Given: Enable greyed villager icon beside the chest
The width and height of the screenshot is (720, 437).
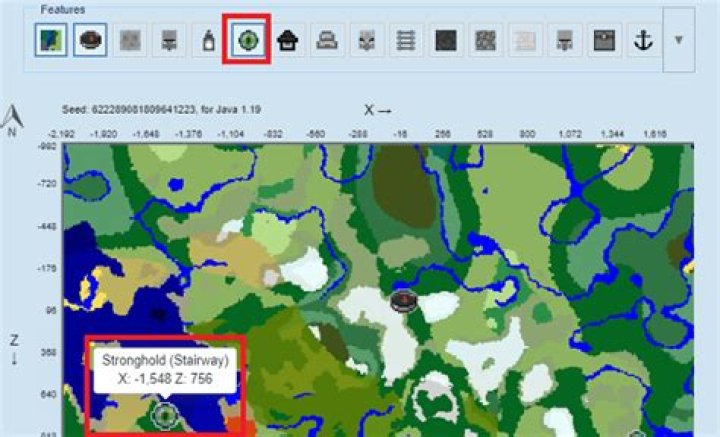Looking at the screenshot, I should [x=564, y=40].
